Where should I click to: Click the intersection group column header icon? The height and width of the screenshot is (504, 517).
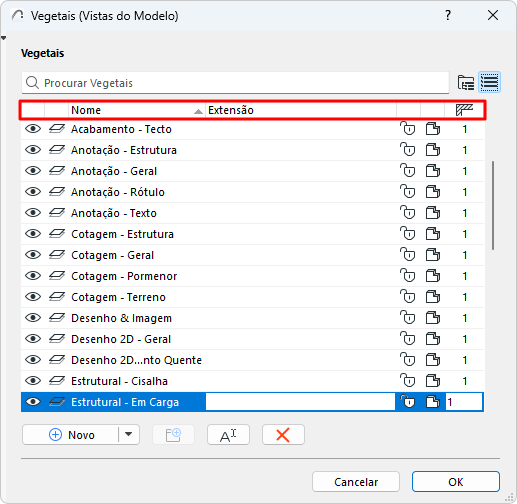tap(464, 110)
